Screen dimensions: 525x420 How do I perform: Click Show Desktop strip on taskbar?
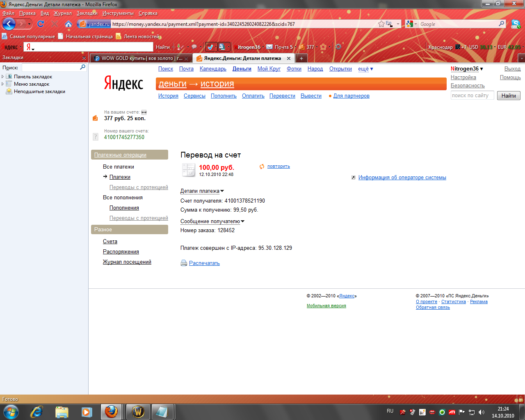[522, 412]
